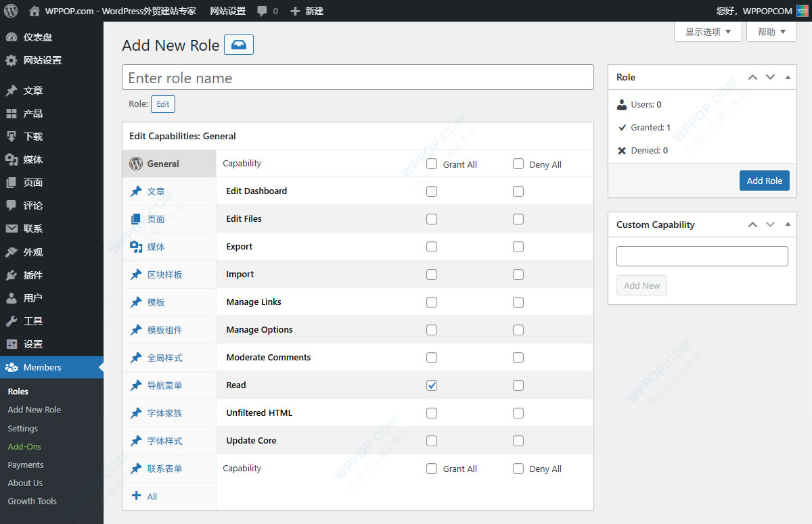Switch to the 文章 capabilities tab
This screenshot has height=524, width=812.
(156, 191)
